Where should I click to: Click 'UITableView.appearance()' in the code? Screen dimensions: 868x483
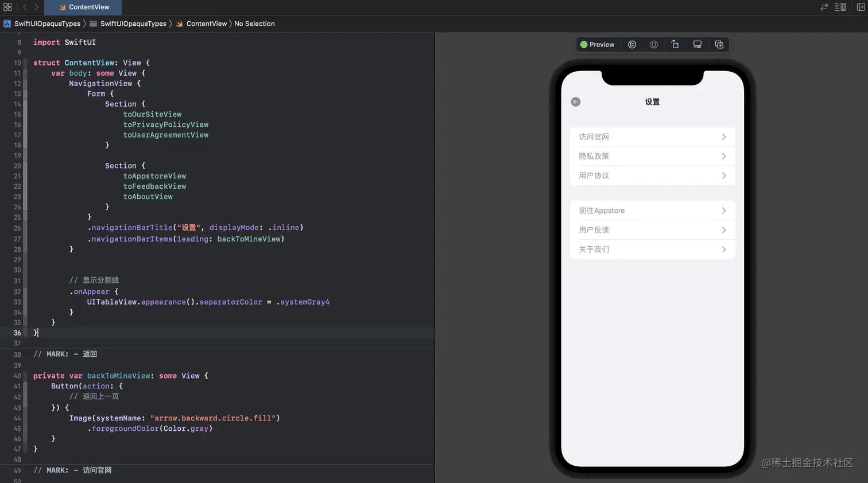pyautogui.click(x=141, y=302)
